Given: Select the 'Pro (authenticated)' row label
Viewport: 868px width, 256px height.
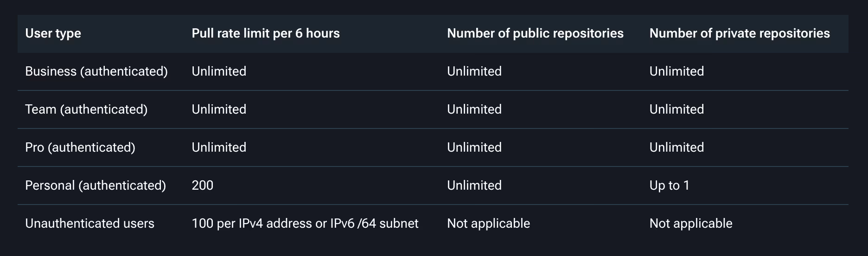Looking at the screenshot, I should [80, 147].
